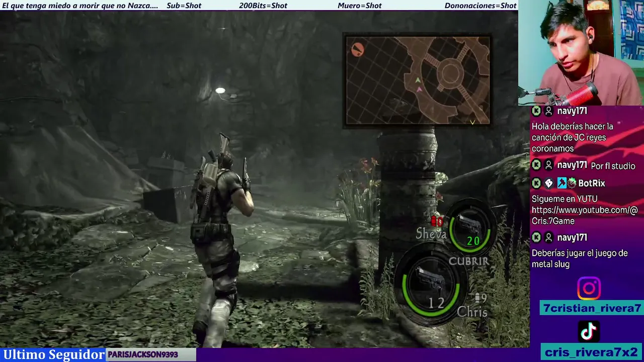
Task: Open the Instagram logo icon
Action: pos(589,289)
